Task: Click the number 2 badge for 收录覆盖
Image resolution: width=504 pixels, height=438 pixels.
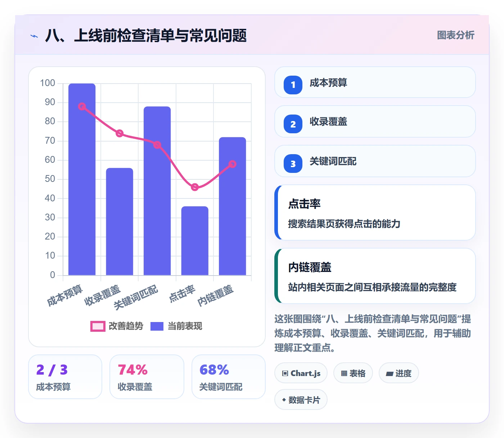Action: pos(293,124)
